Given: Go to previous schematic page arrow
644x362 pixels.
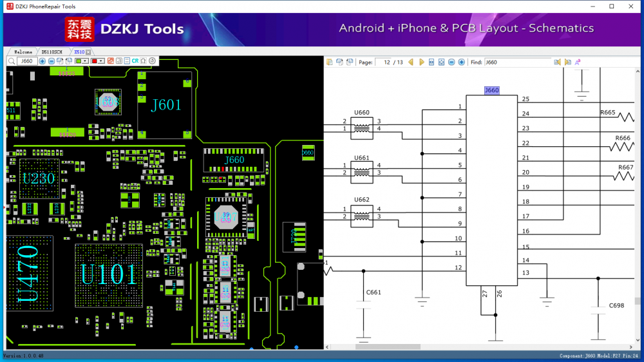Looking at the screenshot, I should point(411,62).
